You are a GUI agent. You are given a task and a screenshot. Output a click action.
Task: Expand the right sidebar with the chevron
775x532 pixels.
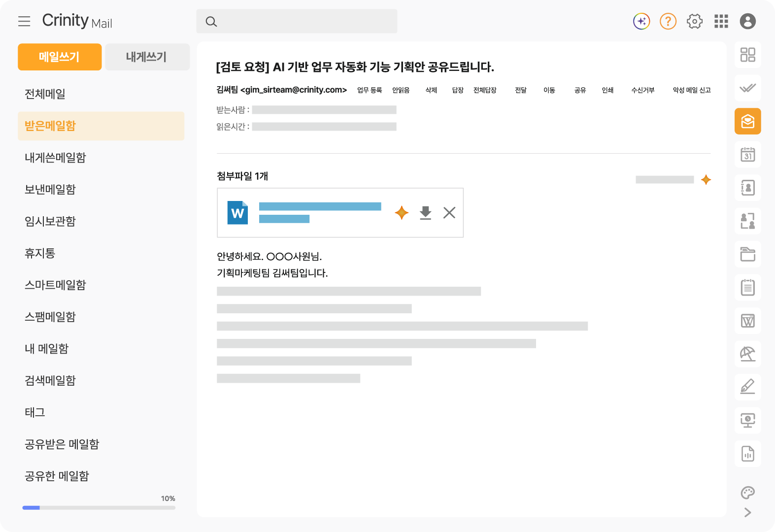point(748,512)
